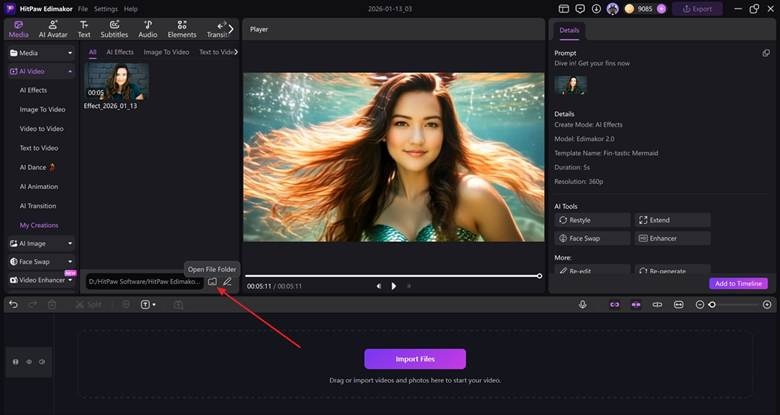Toggle the track visibility eye icon
The height and width of the screenshot is (415, 780).
pos(29,362)
